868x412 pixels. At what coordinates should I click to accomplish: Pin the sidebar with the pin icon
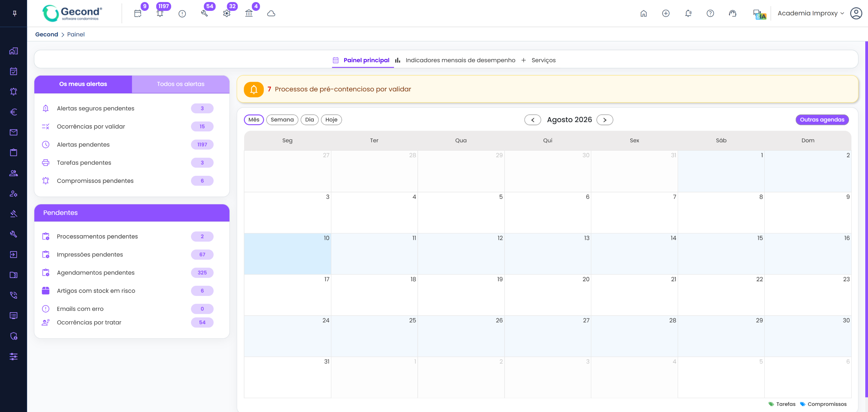[15, 13]
